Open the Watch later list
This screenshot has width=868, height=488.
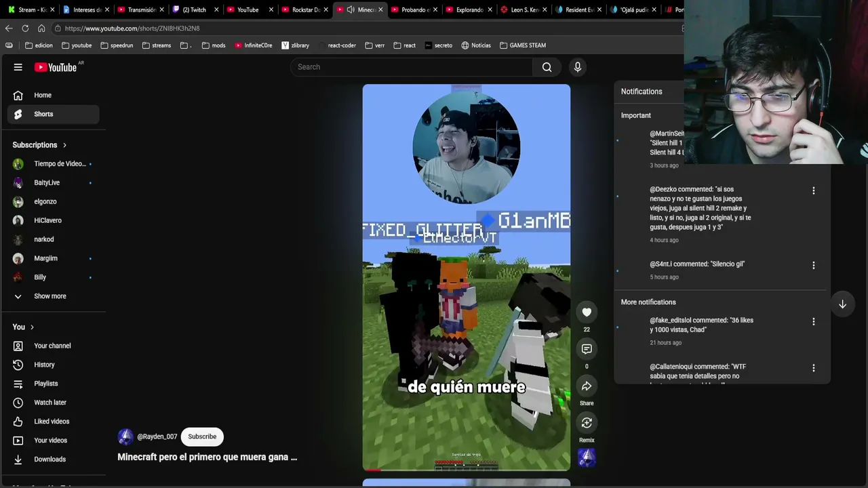54,403
